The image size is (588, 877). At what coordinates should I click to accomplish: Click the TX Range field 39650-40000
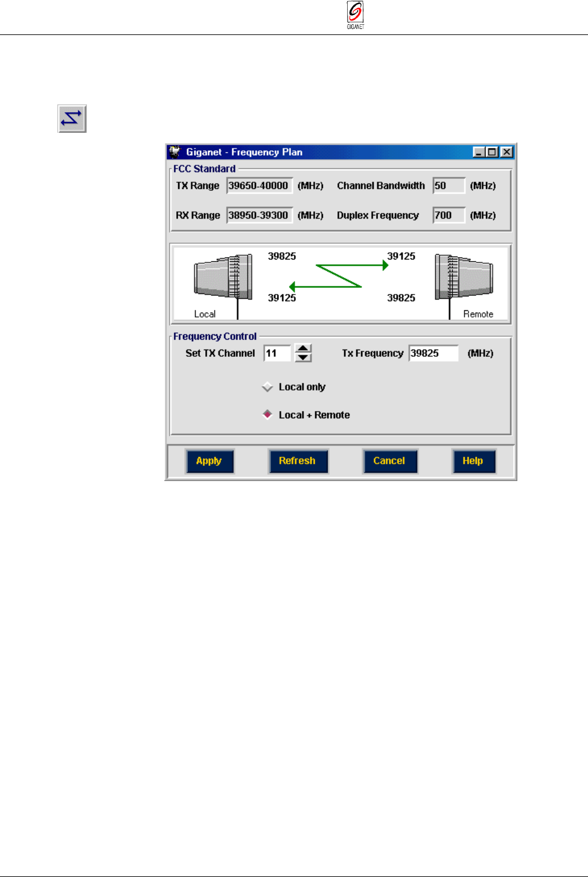coord(260,186)
